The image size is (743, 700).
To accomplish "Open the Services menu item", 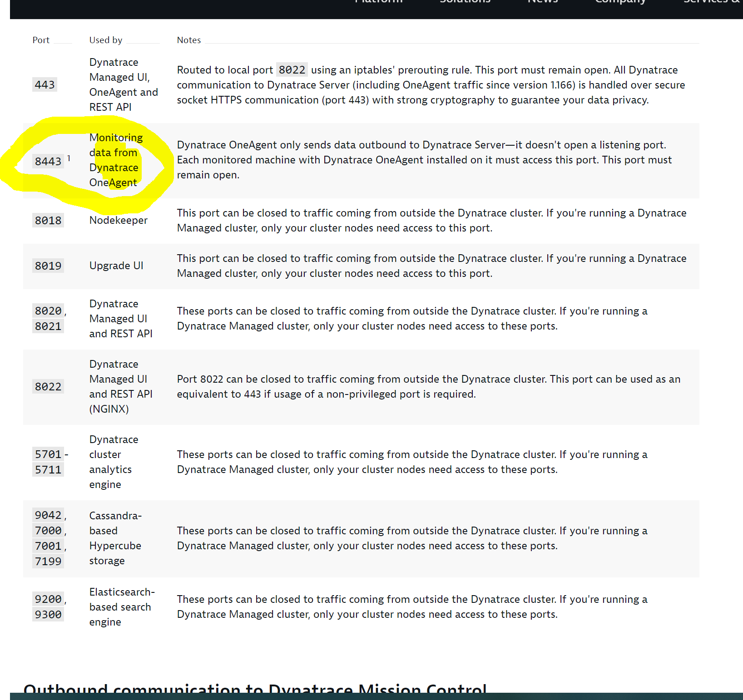I will 713,1.
